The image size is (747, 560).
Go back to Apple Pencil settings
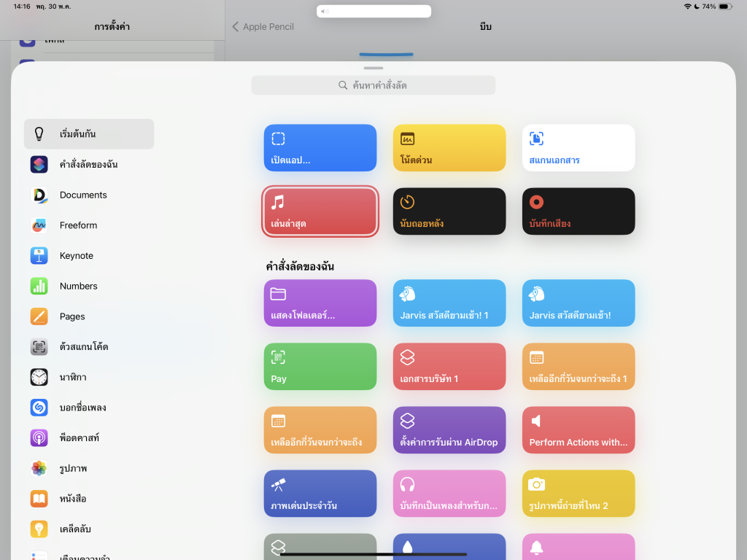point(263,27)
